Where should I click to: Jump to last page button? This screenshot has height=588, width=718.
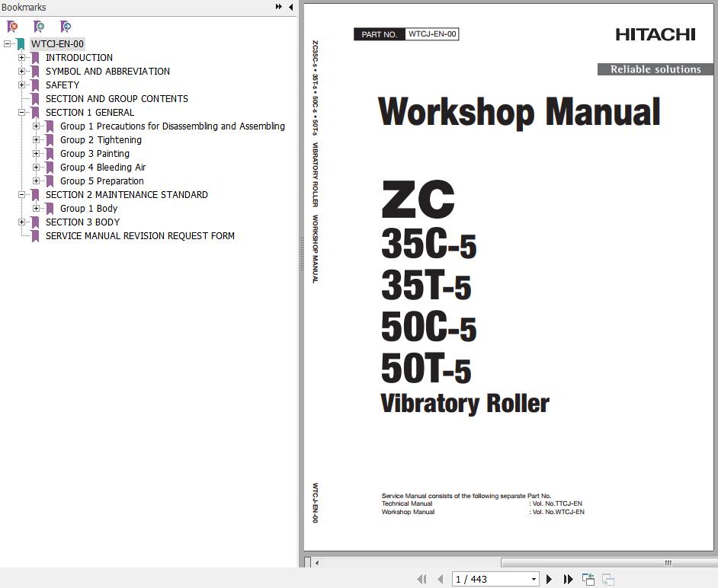coord(569,580)
